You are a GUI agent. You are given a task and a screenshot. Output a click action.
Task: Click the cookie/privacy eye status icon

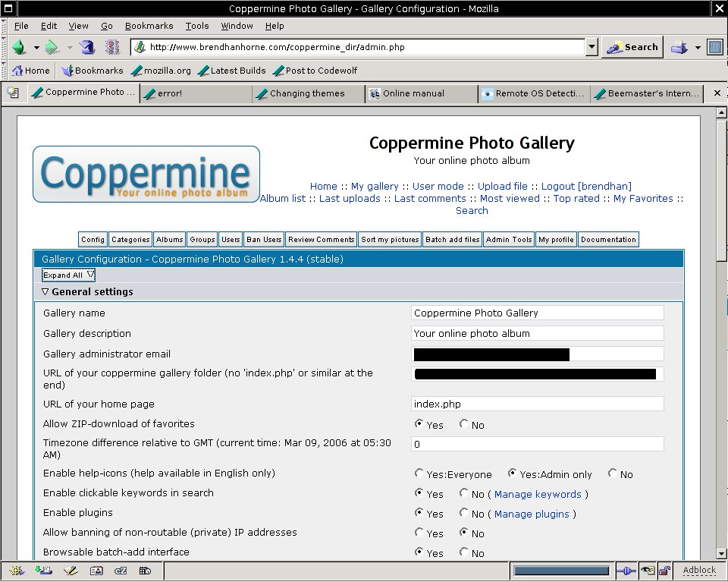(x=647, y=571)
